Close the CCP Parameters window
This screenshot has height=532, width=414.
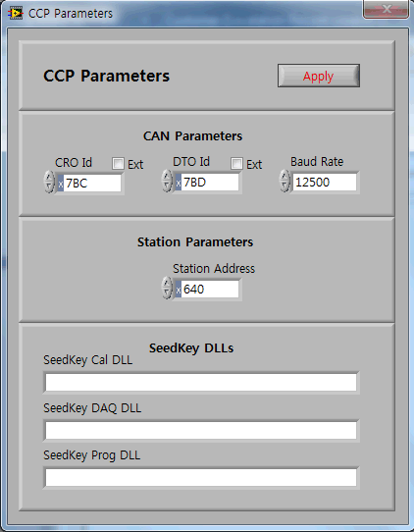pyautogui.click(x=387, y=9)
